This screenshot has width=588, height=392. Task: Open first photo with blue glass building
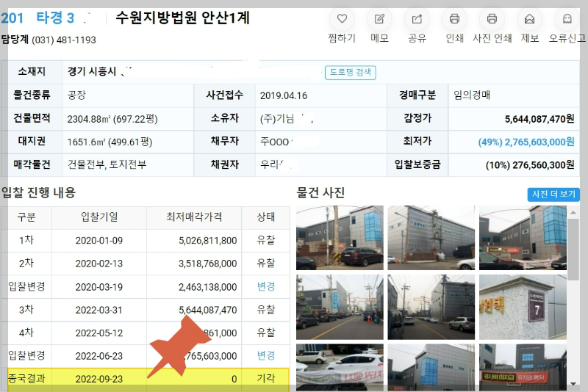tap(340, 238)
